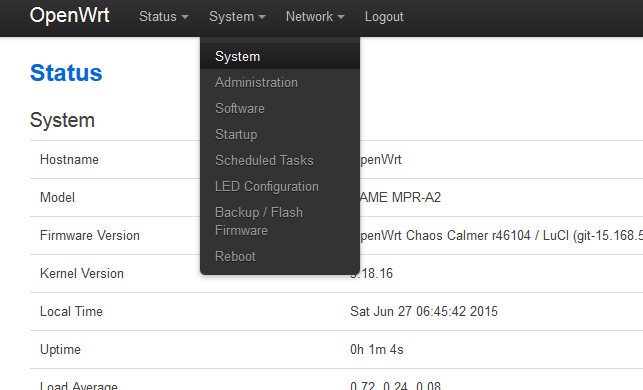Click the local time value Sat Jun 27
The height and width of the screenshot is (390, 643).
click(424, 312)
